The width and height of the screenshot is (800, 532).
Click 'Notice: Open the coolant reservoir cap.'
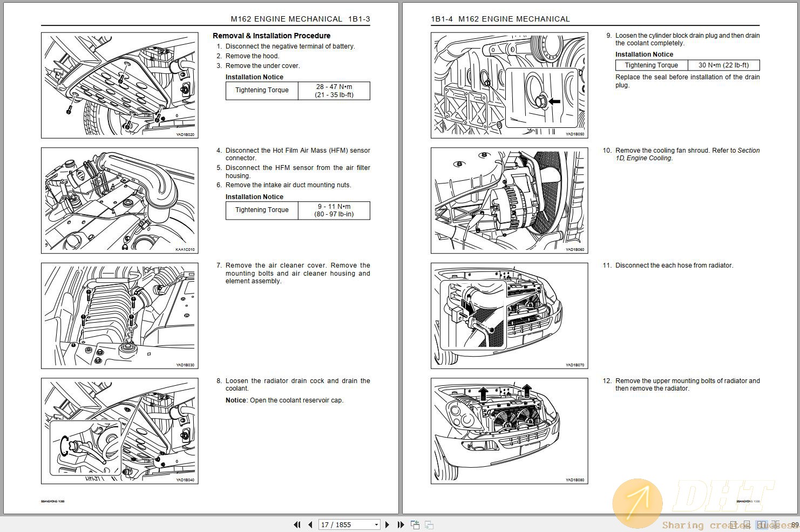(284, 400)
